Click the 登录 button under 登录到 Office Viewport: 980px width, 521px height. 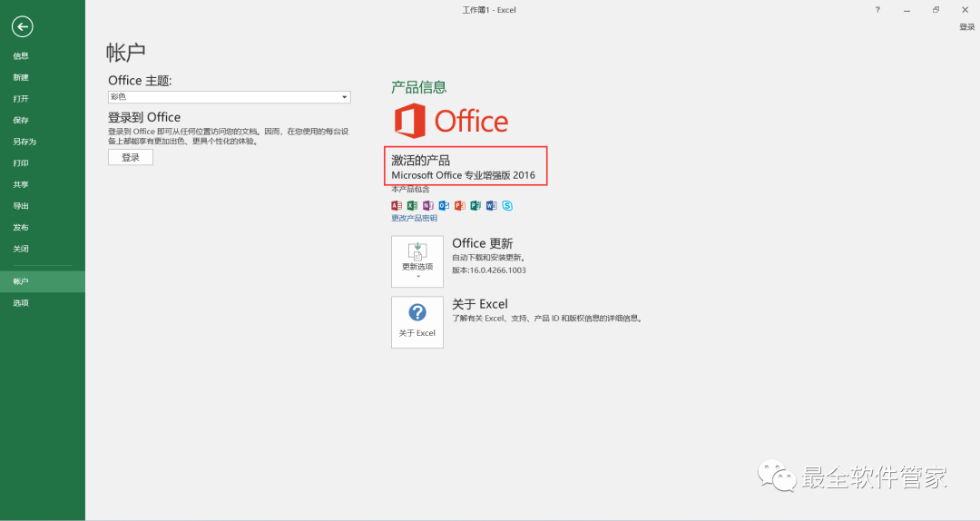click(x=131, y=157)
